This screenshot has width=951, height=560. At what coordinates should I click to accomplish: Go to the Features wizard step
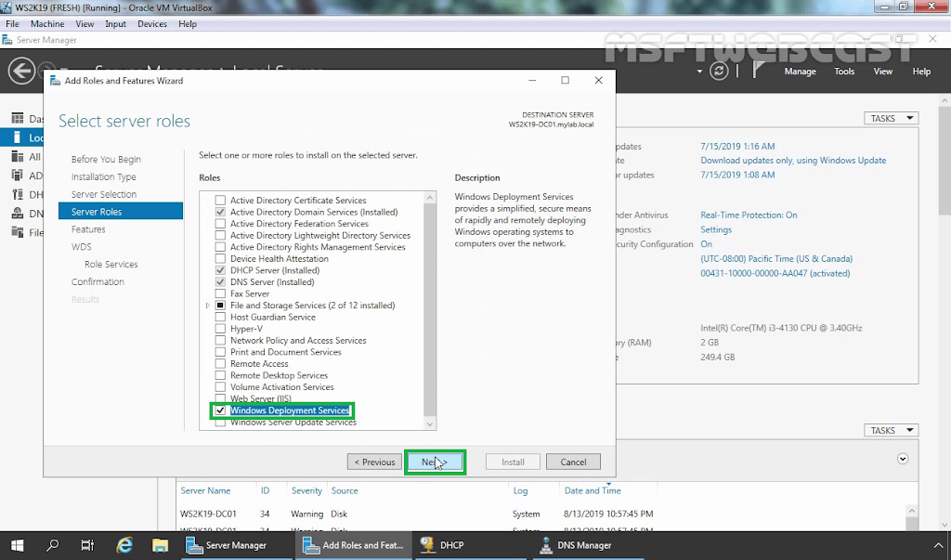point(88,229)
